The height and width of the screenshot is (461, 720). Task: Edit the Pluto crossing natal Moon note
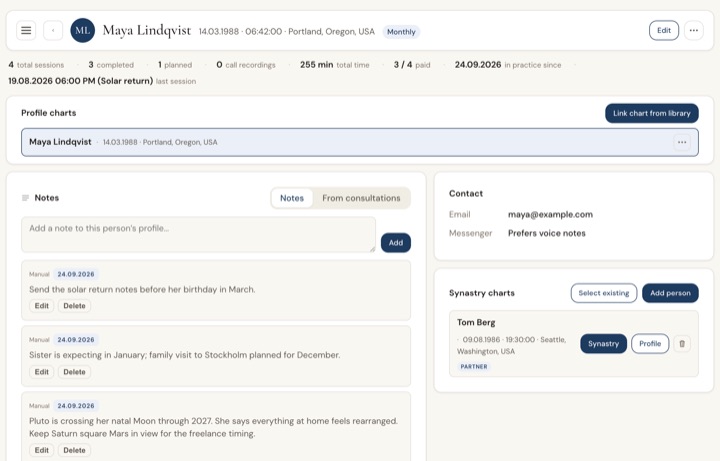(x=41, y=450)
